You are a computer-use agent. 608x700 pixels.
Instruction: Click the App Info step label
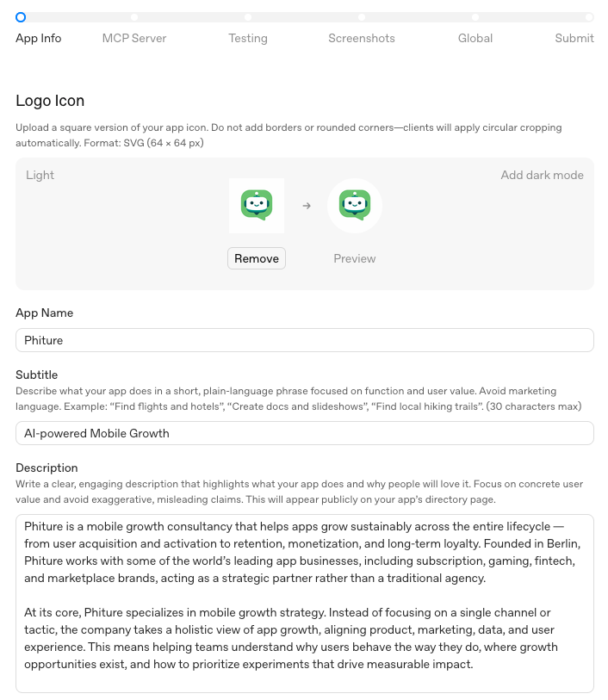pos(39,38)
